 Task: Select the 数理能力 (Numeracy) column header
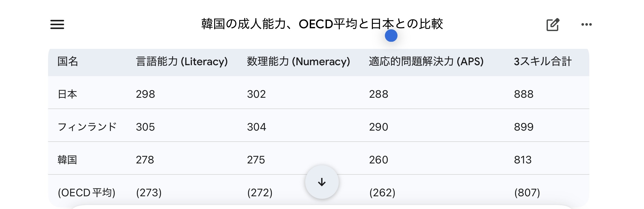(x=298, y=62)
